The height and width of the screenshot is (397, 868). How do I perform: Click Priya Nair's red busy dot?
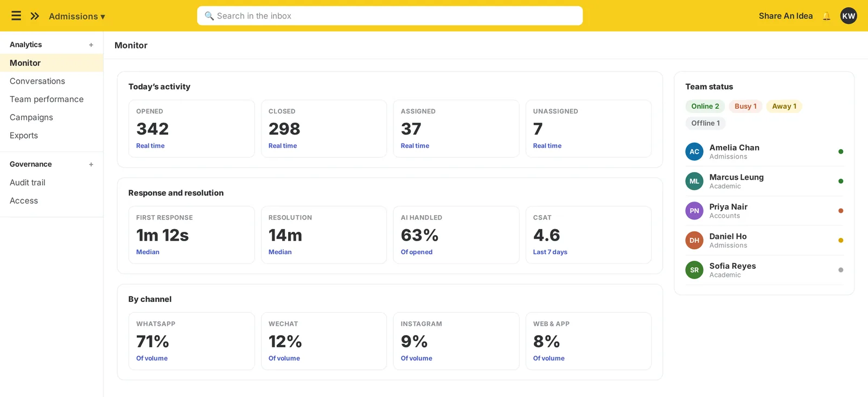pos(841,211)
